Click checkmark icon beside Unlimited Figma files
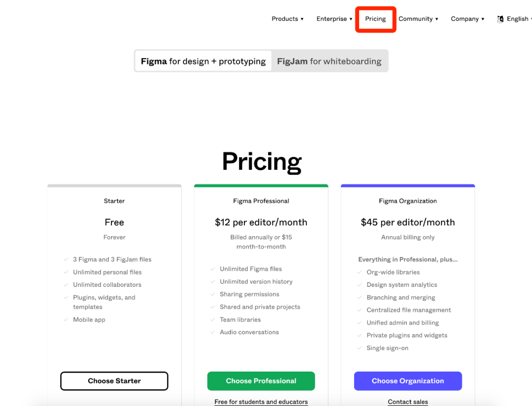This screenshot has height=406, width=532. tap(213, 269)
